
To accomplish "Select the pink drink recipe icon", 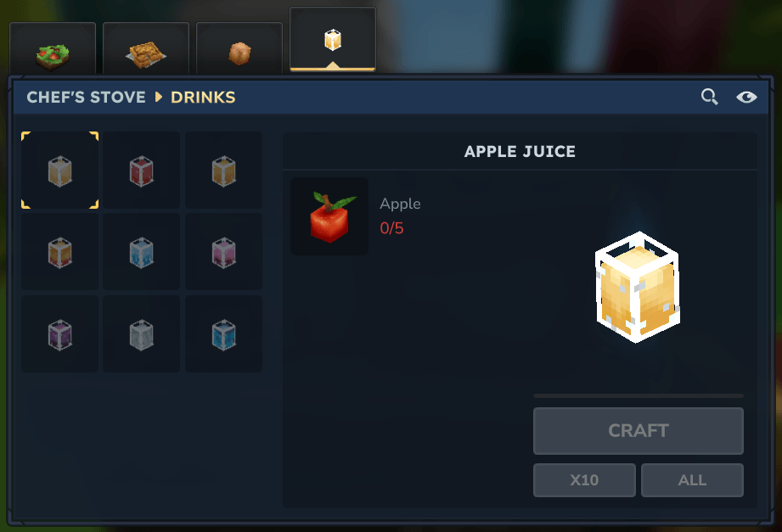I will tap(223, 252).
